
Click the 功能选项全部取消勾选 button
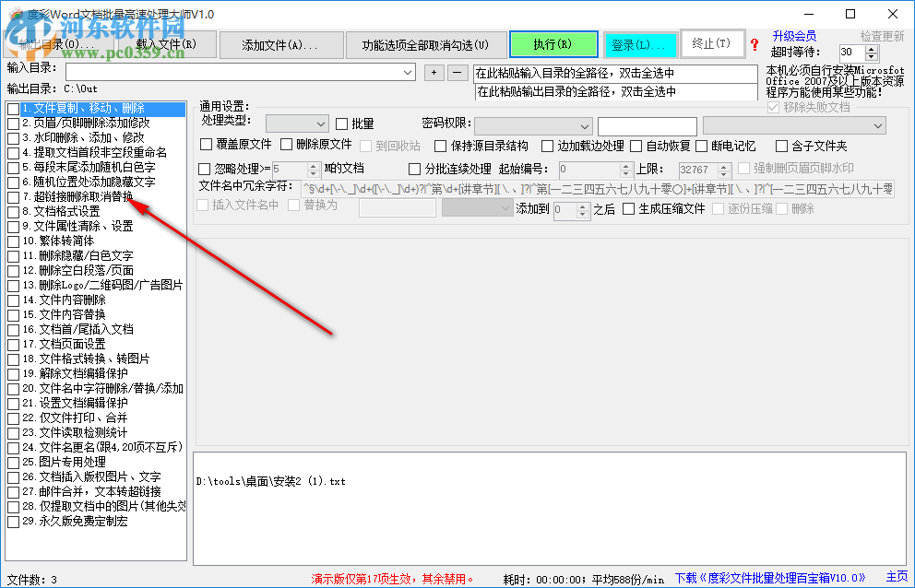coord(425,44)
